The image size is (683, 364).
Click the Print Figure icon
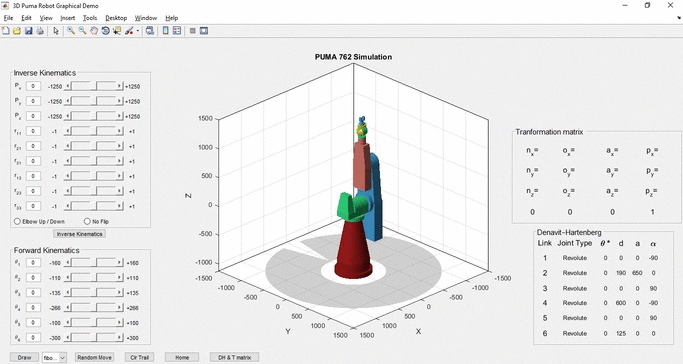40,31
